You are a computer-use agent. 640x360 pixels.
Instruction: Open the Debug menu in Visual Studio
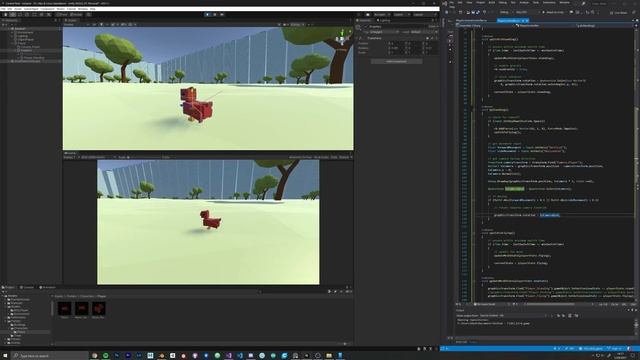pos(502,2)
